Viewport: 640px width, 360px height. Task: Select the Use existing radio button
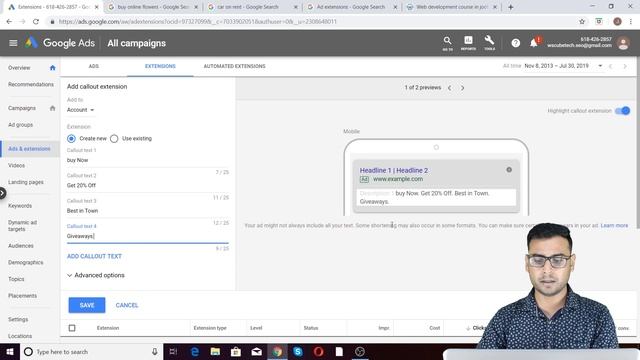click(x=114, y=138)
